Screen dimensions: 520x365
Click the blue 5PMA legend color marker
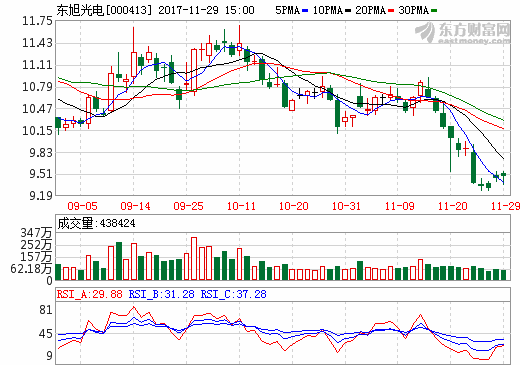pos(305,11)
